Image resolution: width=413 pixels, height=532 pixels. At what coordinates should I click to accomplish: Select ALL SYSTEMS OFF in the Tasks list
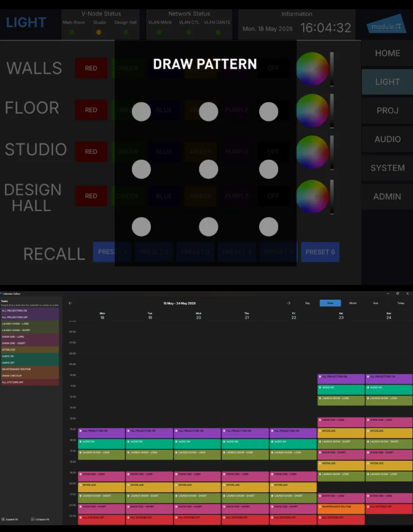[30, 382]
